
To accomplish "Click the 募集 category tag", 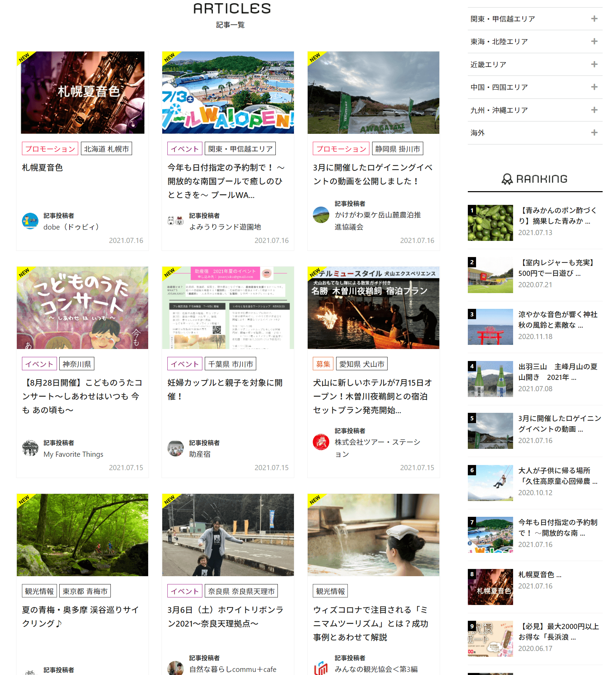I will tap(323, 364).
